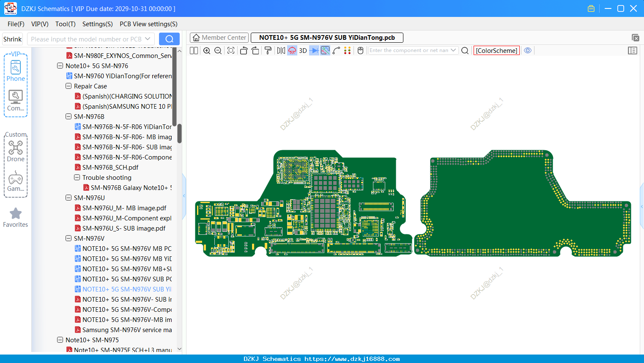
Task: Open SM-N976B Galaxy Note10+ troubleshooting file
Action: pyautogui.click(x=127, y=188)
